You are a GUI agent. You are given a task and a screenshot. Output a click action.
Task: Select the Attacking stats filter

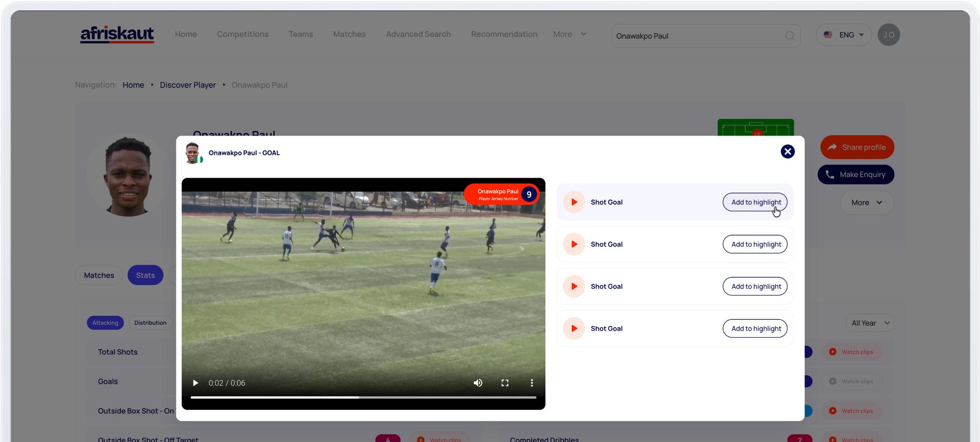[105, 322]
